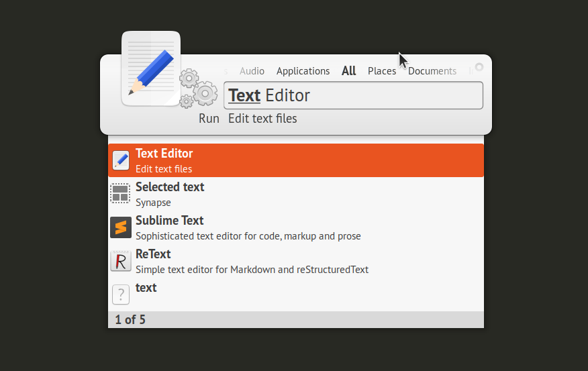Open Sublime Text from the results list

coord(295,227)
